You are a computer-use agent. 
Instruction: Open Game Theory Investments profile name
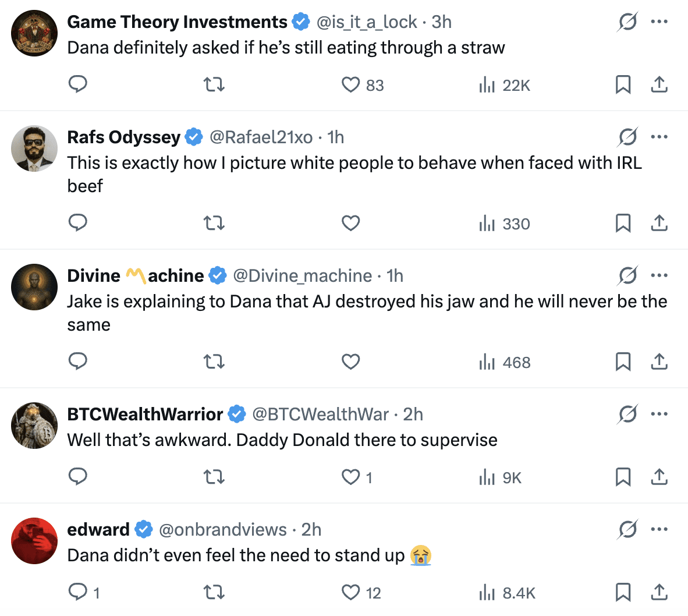[177, 22]
